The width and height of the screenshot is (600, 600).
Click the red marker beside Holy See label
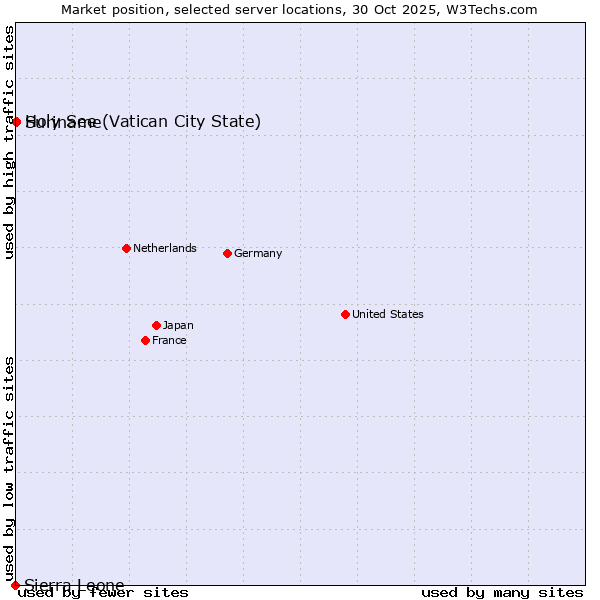(x=16, y=122)
